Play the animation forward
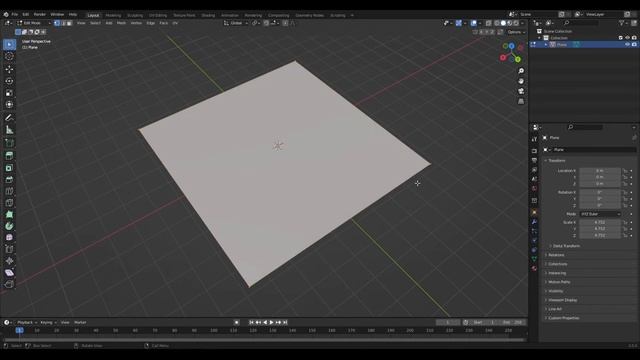The image size is (640, 360). (272, 322)
